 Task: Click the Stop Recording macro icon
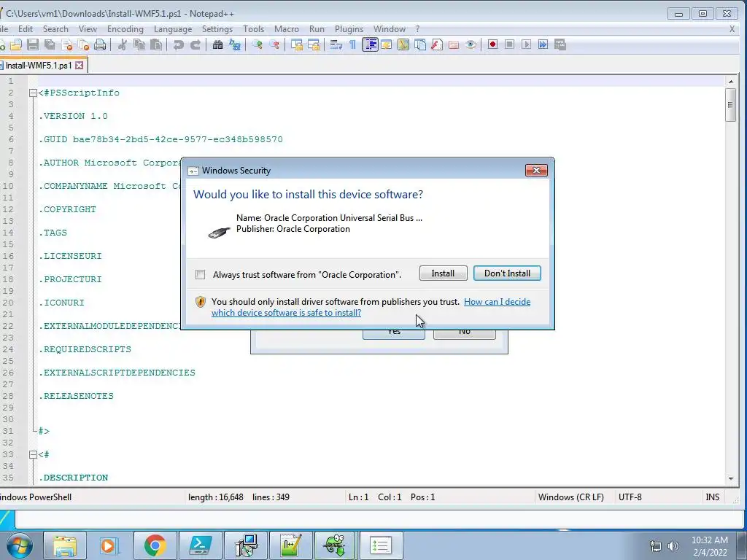click(509, 44)
